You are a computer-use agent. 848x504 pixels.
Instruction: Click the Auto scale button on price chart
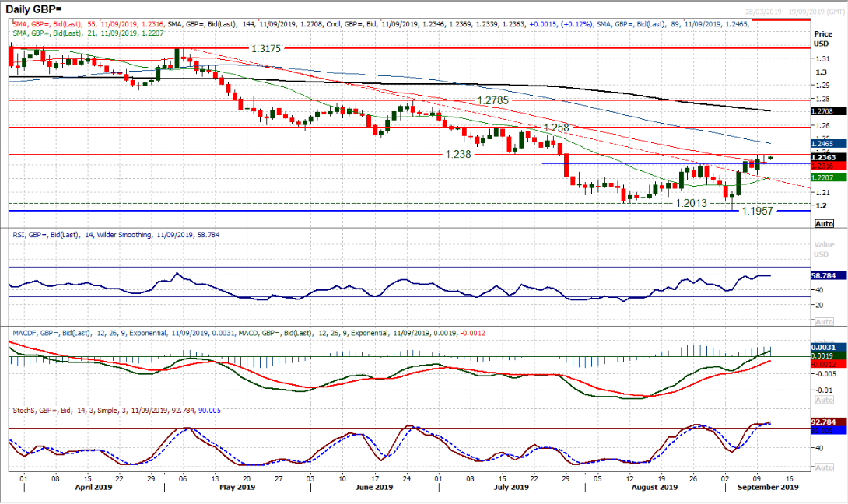click(x=823, y=223)
